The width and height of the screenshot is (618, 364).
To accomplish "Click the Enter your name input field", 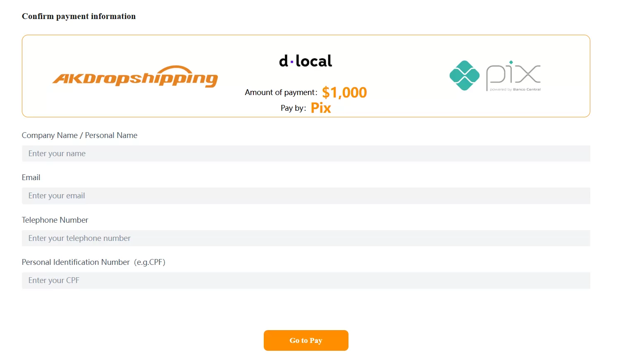I will coord(306,153).
